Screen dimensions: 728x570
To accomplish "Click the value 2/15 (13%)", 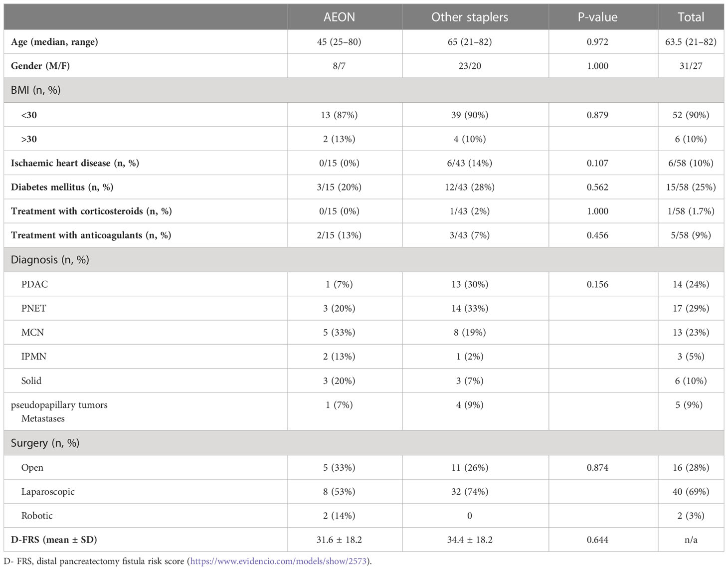I will [x=339, y=235].
